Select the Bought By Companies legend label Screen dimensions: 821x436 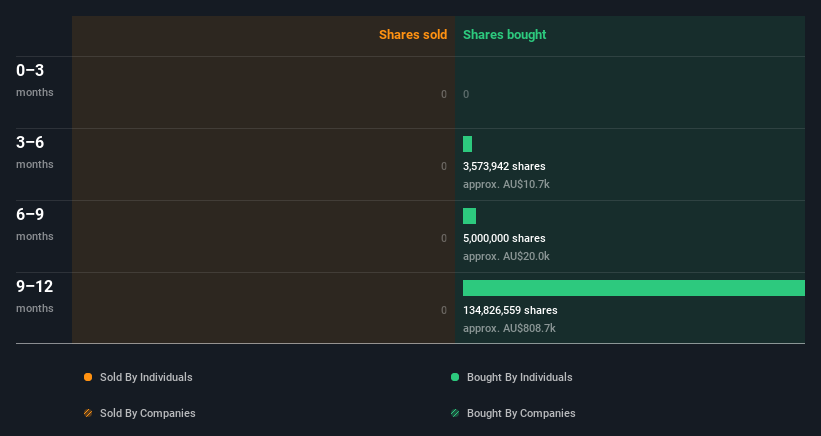click(x=521, y=413)
